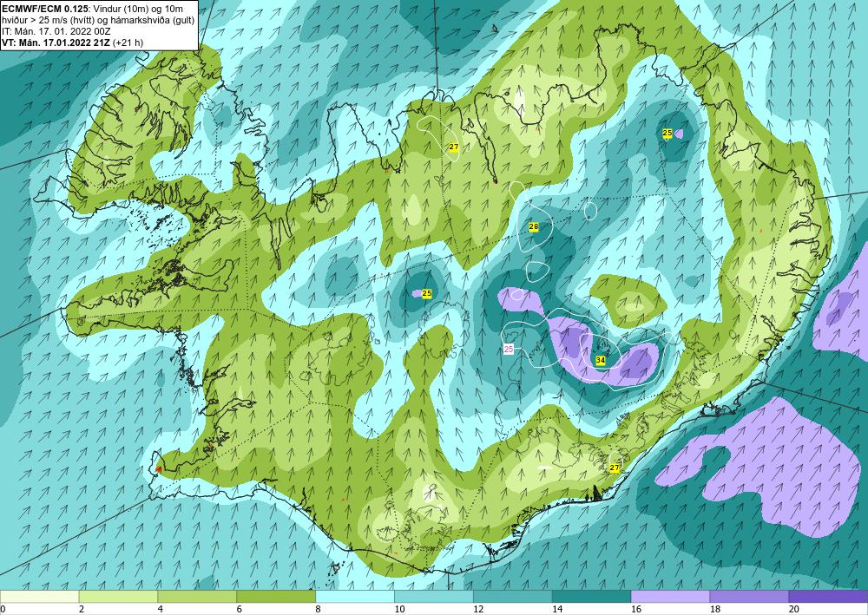
Task: Click the 'ECMWF/ECM 0.125' title text
Action: click(x=43, y=9)
